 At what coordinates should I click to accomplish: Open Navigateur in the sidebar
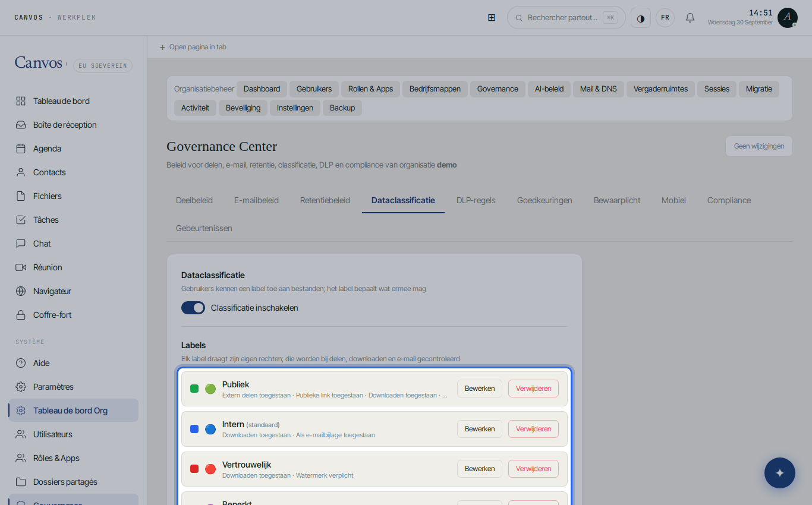pos(74,291)
